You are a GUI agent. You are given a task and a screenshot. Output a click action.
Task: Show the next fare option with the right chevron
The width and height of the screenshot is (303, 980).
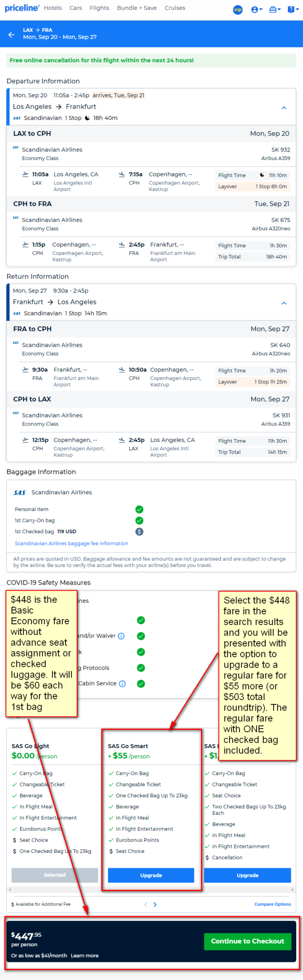coord(155,904)
